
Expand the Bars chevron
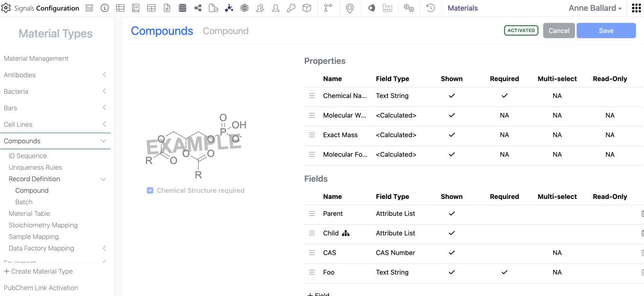click(x=104, y=108)
